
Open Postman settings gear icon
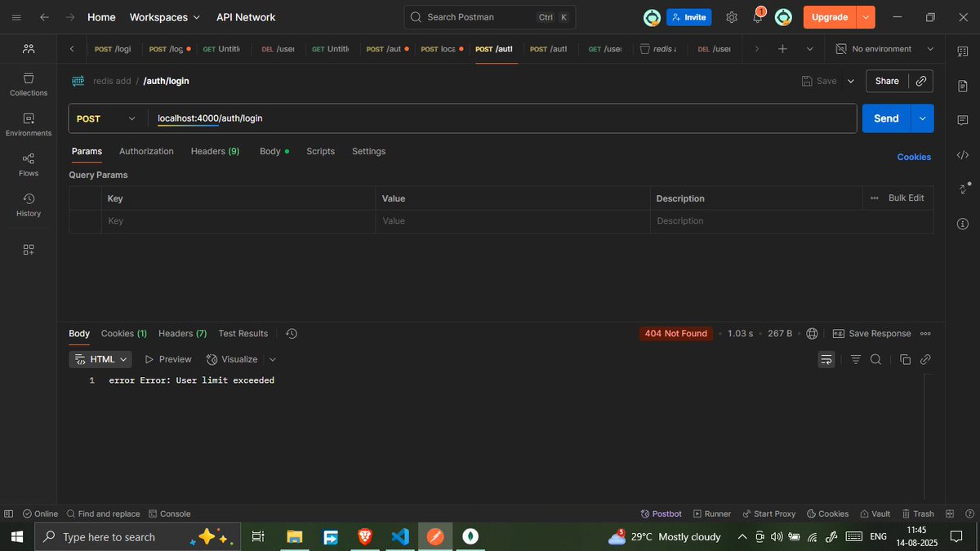point(732,17)
